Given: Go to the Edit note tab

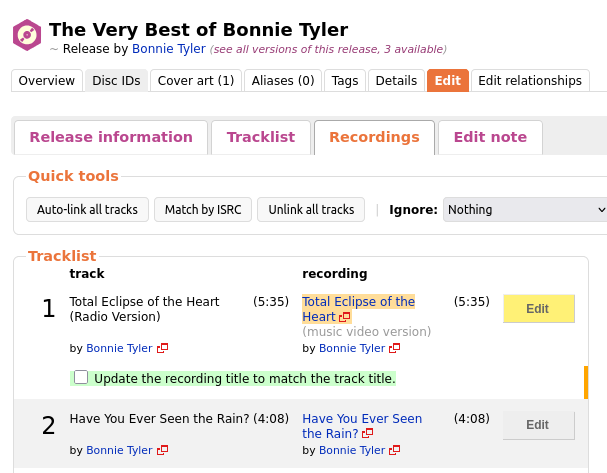Looking at the screenshot, I should 490,137.
